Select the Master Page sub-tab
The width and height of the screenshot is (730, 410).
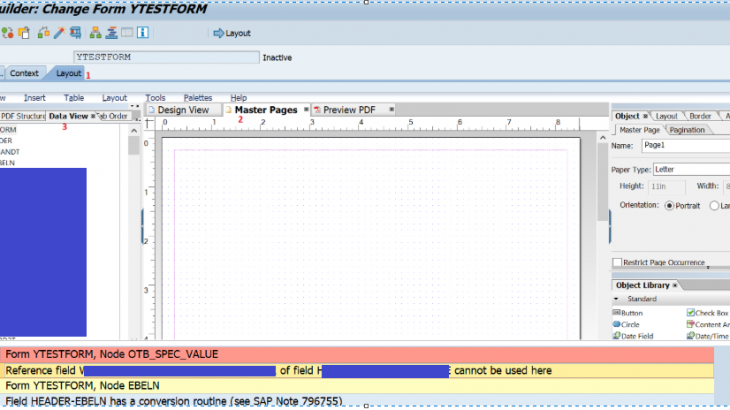click(x=639, y=130)
